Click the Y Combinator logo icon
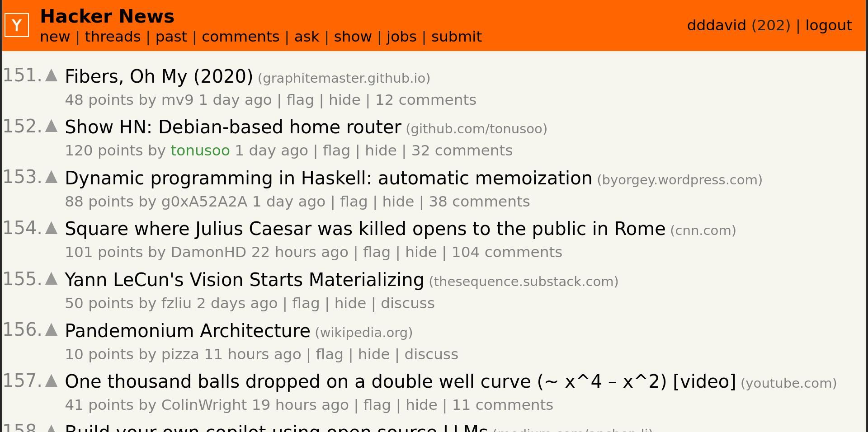This screenshot has height=432, width=868. (17, 25)
